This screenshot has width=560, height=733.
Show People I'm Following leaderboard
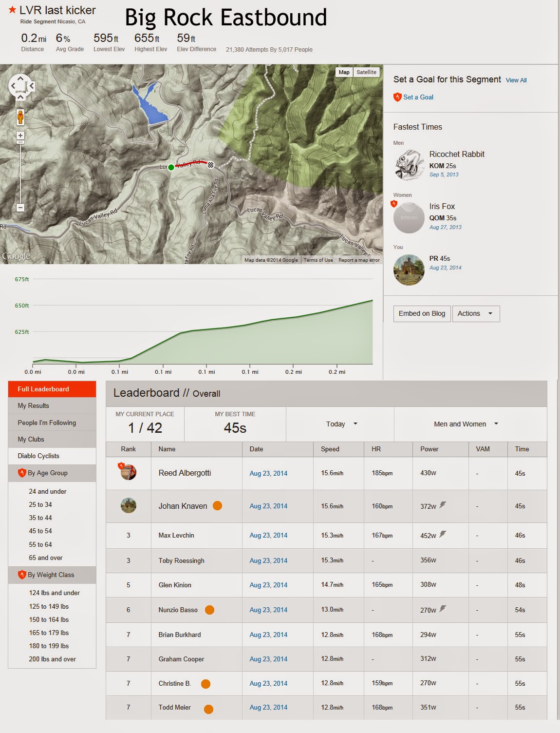[52, 423]
